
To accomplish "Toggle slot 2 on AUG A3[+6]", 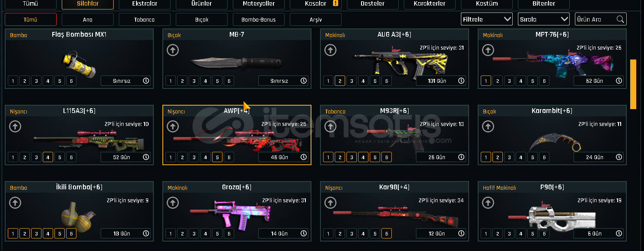I will coord(340,81).
